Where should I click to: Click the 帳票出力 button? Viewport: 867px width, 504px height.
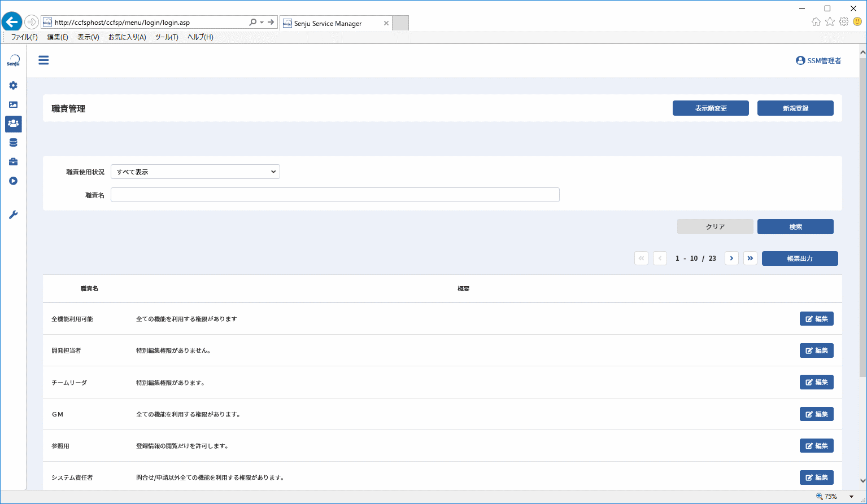[800, 258]
